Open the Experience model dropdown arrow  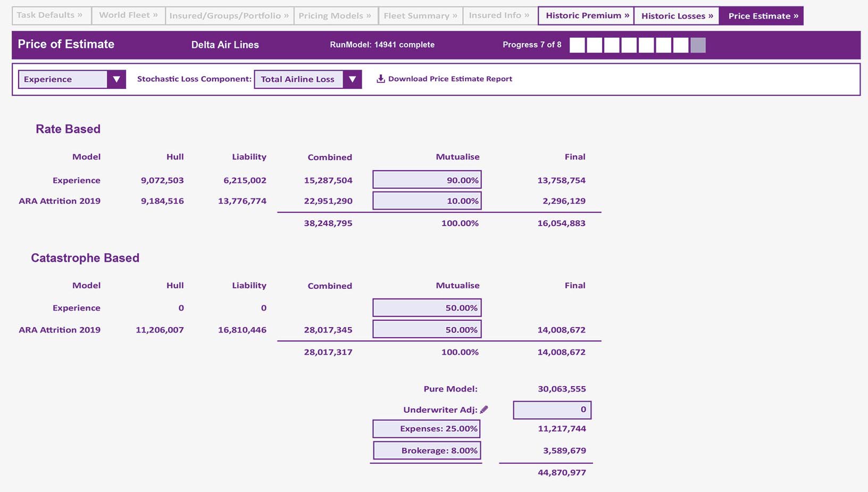(116, 79)
